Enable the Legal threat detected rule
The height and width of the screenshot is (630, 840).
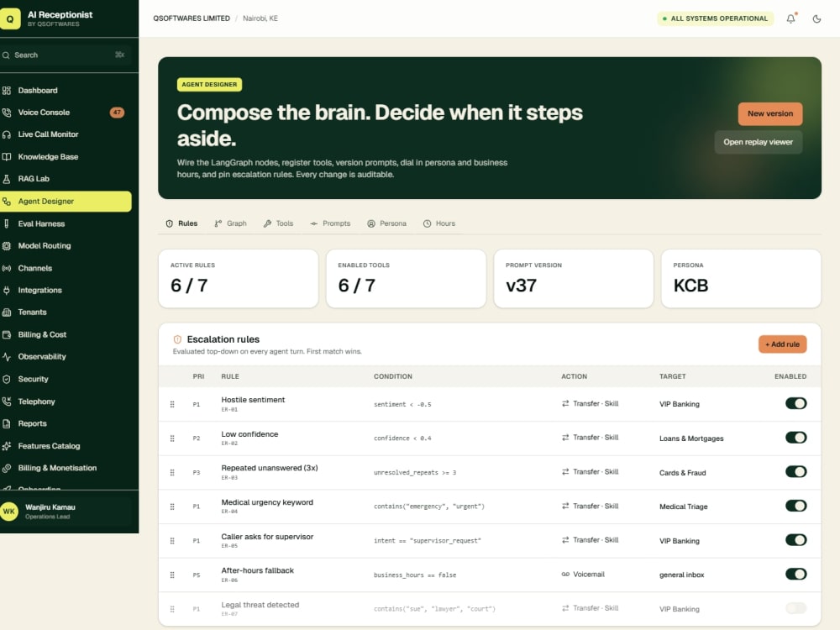click(x=795, y=608)
